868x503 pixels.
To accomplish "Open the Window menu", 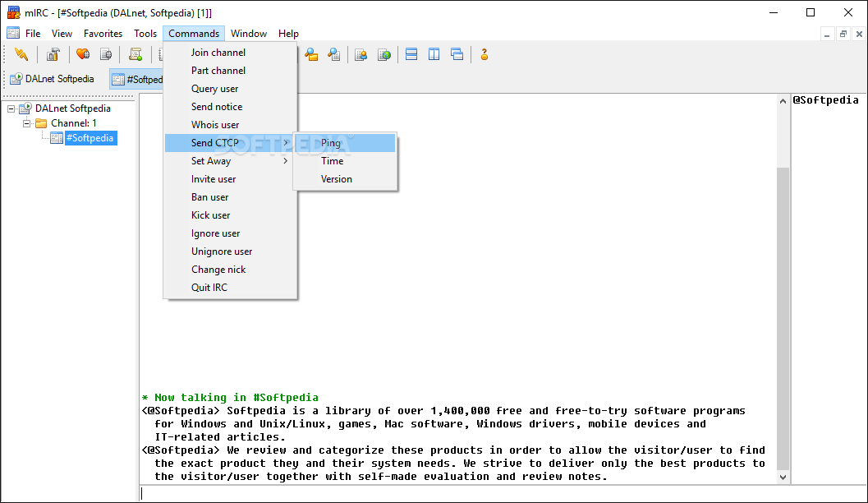I will [249, 33].
